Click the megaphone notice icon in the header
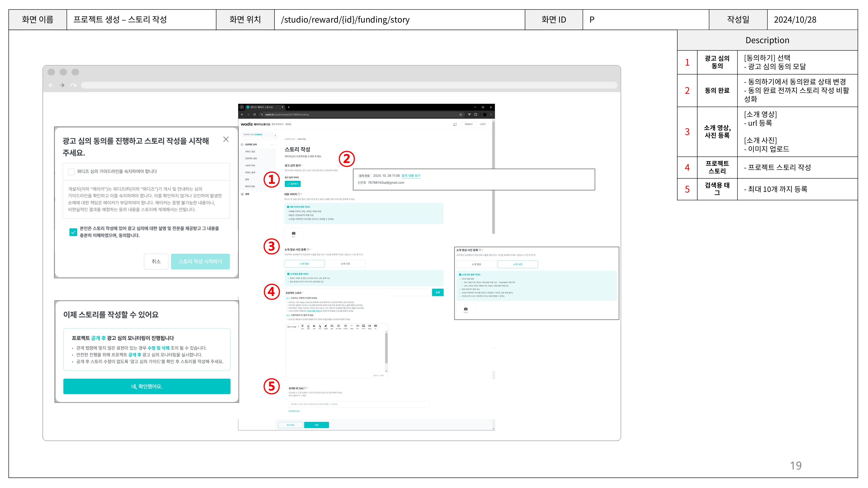Screen dimensions: 868x488 (455, 124)
